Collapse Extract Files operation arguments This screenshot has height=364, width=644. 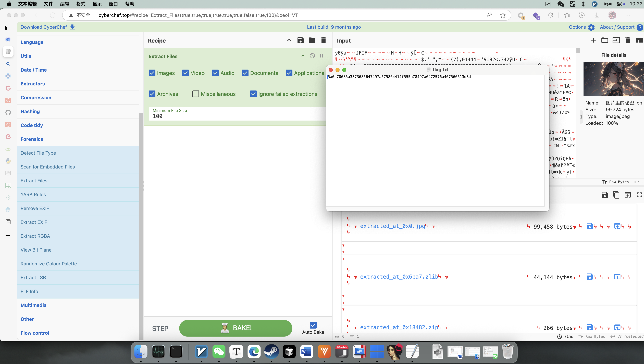pos(303,56)
